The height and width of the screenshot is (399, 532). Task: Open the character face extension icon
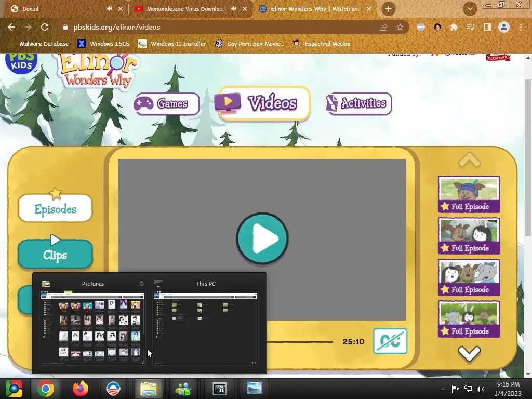point(437,27)
